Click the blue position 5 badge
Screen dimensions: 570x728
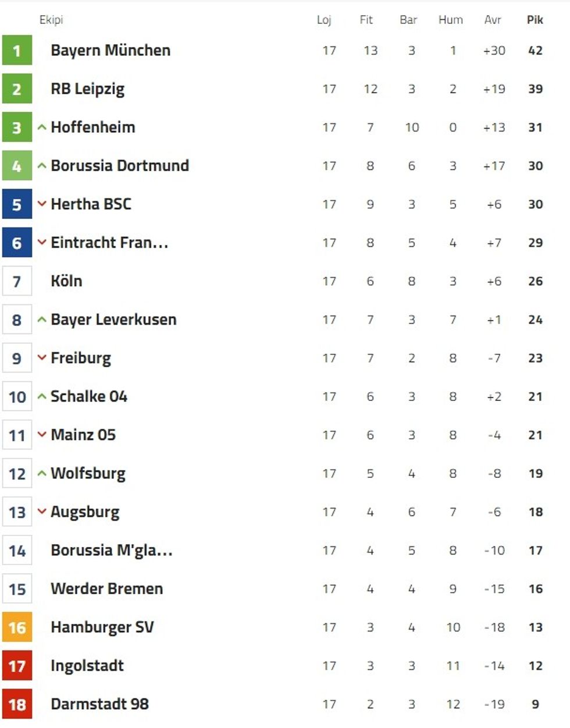[x=17, y=204]
